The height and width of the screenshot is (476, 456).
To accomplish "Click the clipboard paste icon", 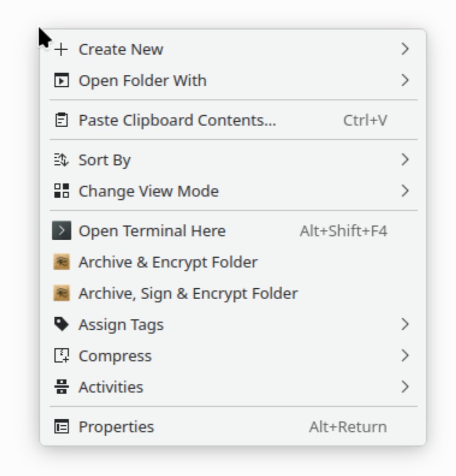I will (x=62, y=120).
